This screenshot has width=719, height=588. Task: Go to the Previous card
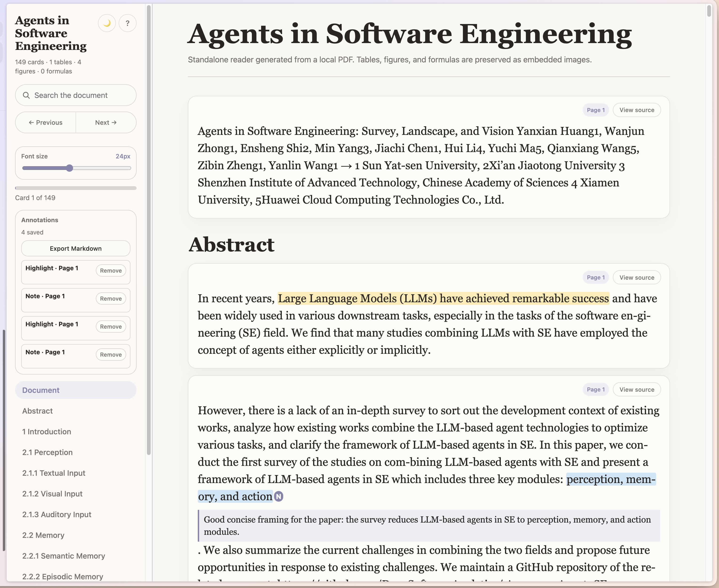45,123
